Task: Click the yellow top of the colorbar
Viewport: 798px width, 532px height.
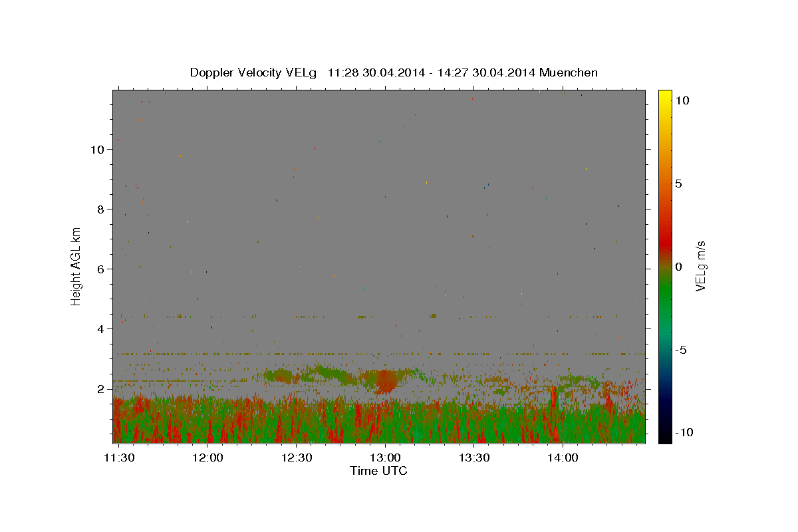Action: click(x=664, y=94)
